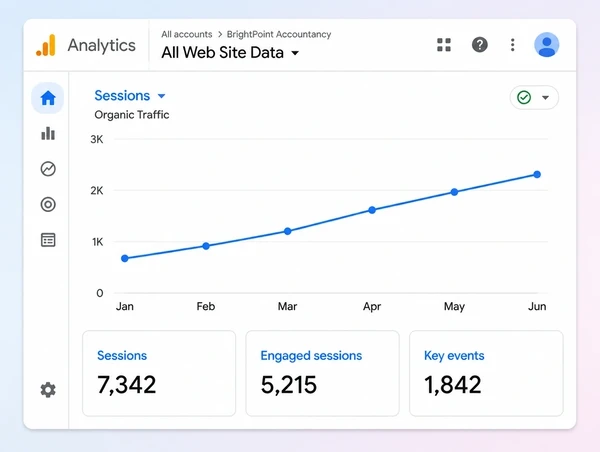The height and width of the screenshot is (452, 600).
Task: Open the three-dot more options menu
Action: 512,45
